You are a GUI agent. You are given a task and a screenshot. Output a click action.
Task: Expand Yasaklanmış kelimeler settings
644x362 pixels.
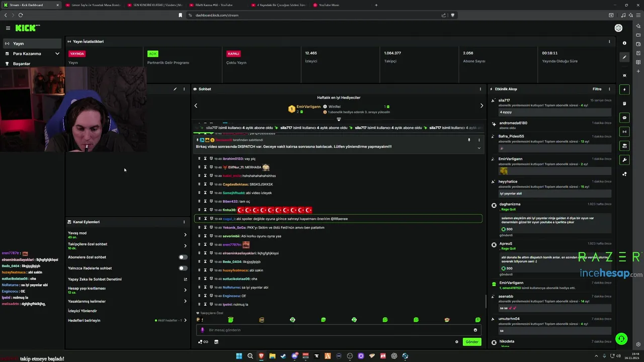(185, 301)
